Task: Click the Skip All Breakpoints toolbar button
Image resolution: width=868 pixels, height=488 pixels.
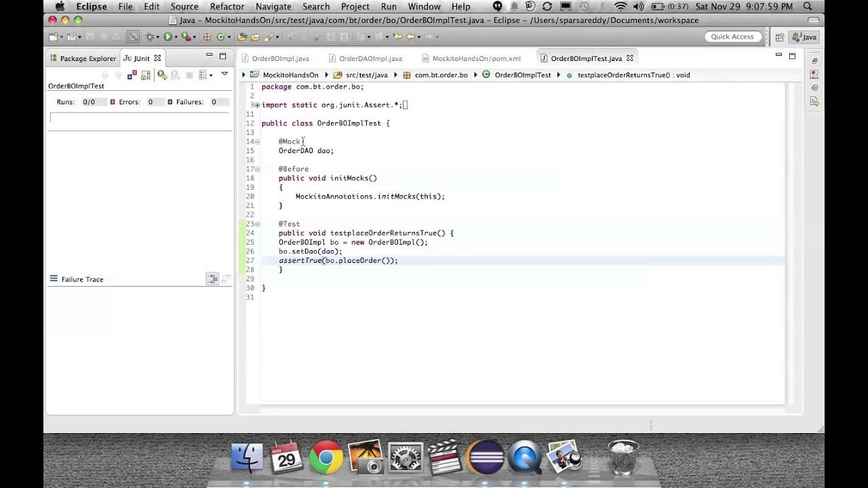Action: pos(133,37)
